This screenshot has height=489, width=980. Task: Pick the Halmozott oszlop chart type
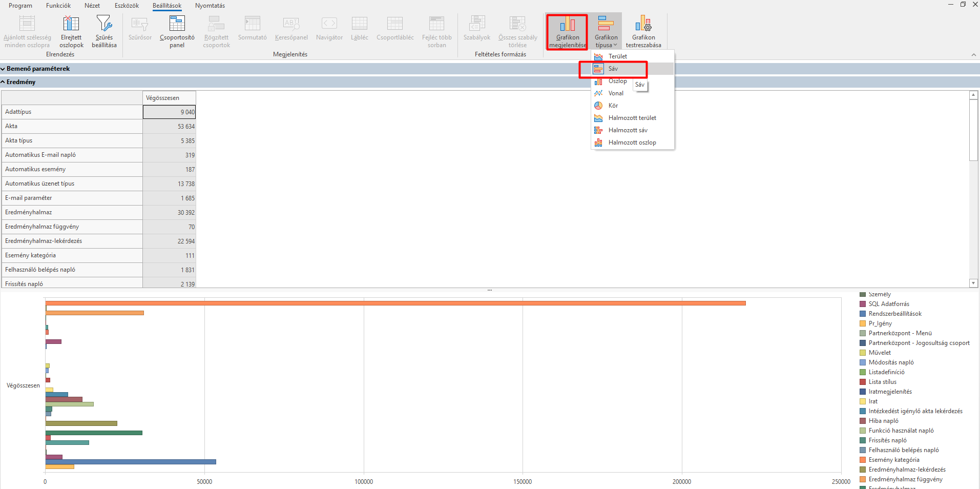pyautogui.click(x=632, y=142)
